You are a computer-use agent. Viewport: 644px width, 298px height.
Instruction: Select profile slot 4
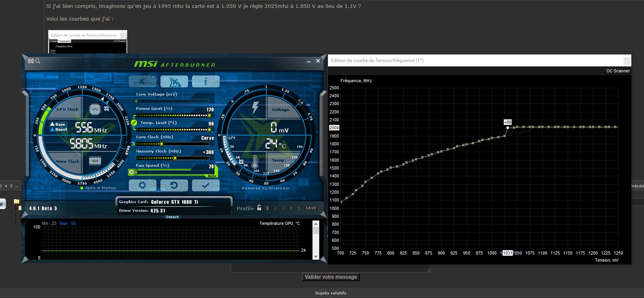coord(291,208)
